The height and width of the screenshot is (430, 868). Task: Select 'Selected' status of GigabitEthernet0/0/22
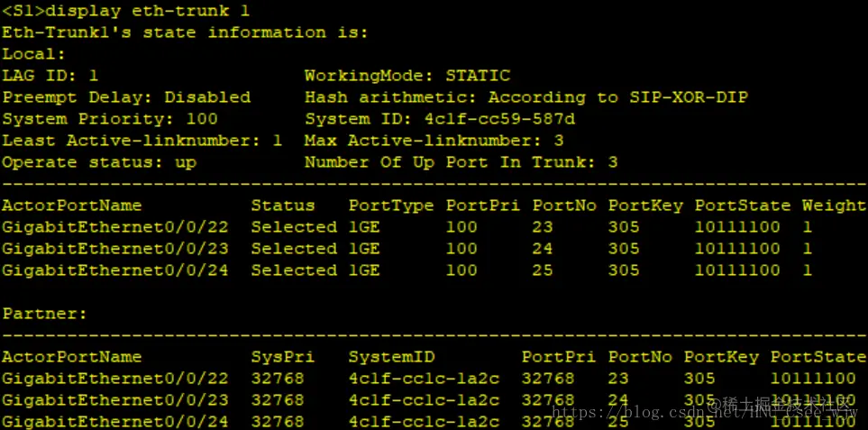294,227
